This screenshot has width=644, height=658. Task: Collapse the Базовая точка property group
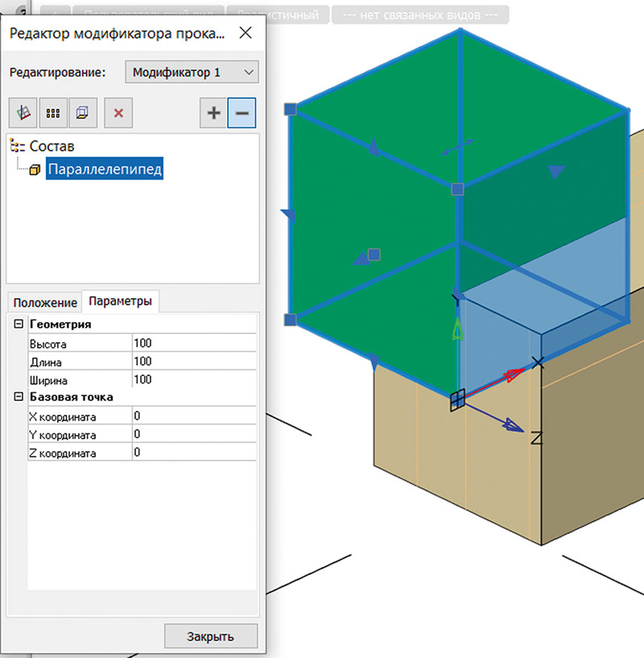[19, 396]
